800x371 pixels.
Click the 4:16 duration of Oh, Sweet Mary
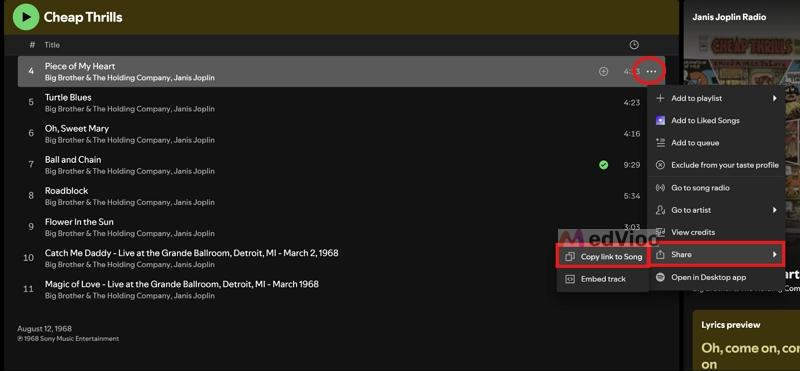[632, 134]
